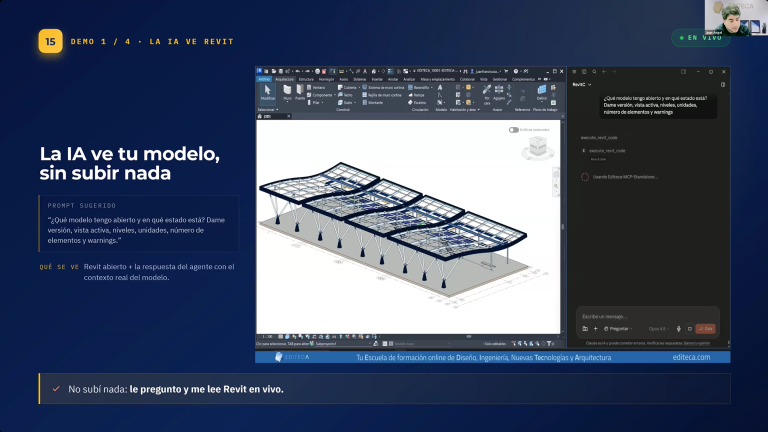Open the Cubierta tool dropdown arrow
The image size is (768, 432).
(x=359, y=88)
